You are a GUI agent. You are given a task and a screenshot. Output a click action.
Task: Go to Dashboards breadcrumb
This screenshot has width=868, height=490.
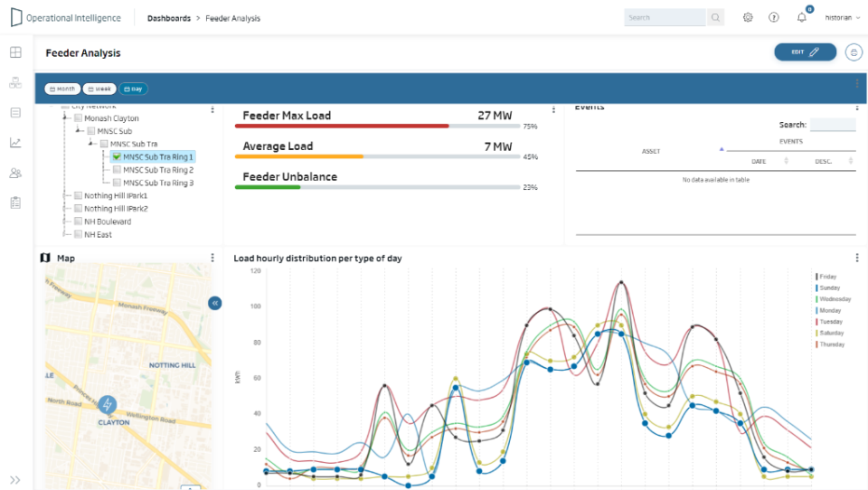click(169, 18)
